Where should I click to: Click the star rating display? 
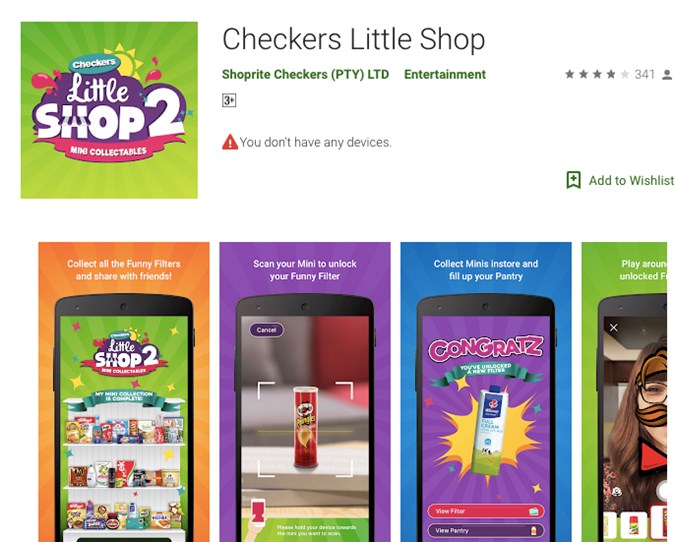click(597, 74)
